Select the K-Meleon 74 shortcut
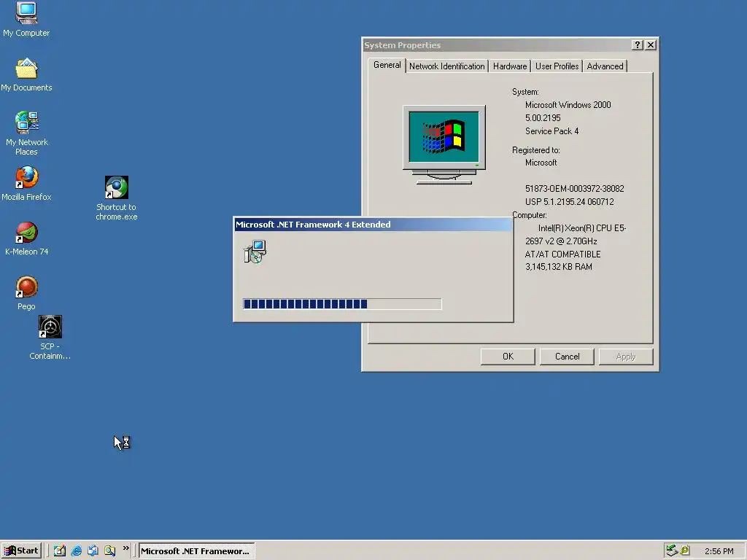Image resolution: width=747 pixels, height=560 pixels. pos(26,238)
